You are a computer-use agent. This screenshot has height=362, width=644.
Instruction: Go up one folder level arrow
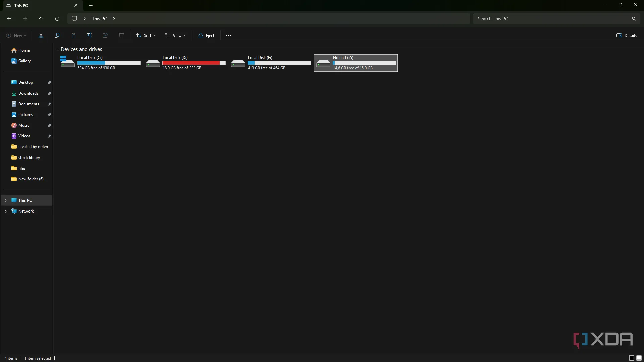41,19
